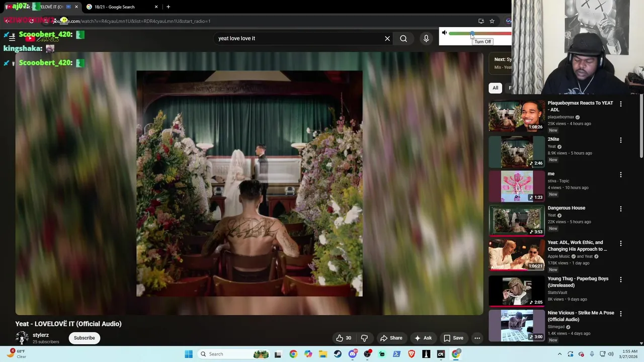Like the video with thumbs up
This screenshot has width=644, height=362.
pyautogui.click(x=344, y=338)
